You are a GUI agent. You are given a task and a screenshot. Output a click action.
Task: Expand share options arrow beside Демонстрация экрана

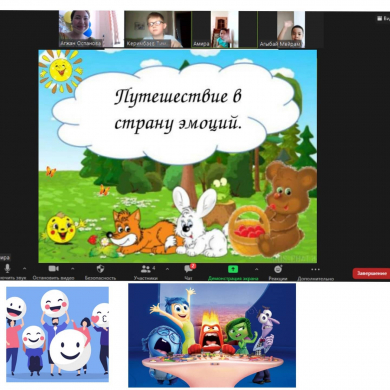click(256, 269)
